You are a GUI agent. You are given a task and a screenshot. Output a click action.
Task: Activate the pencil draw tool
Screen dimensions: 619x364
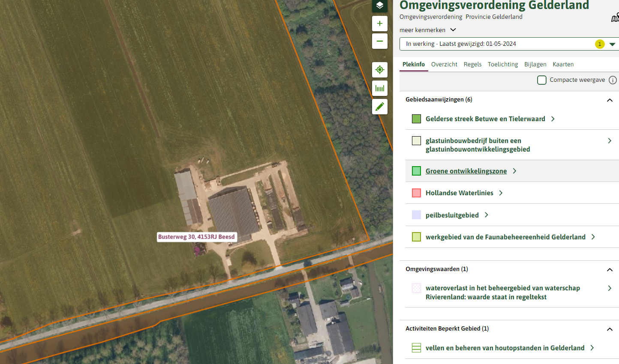click(380, 107)
